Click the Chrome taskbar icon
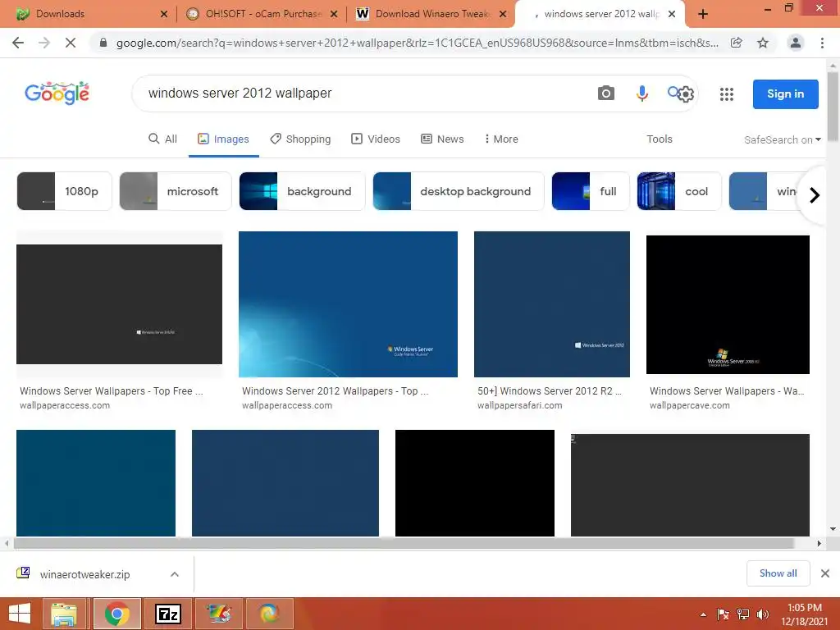 click(116, 614)
